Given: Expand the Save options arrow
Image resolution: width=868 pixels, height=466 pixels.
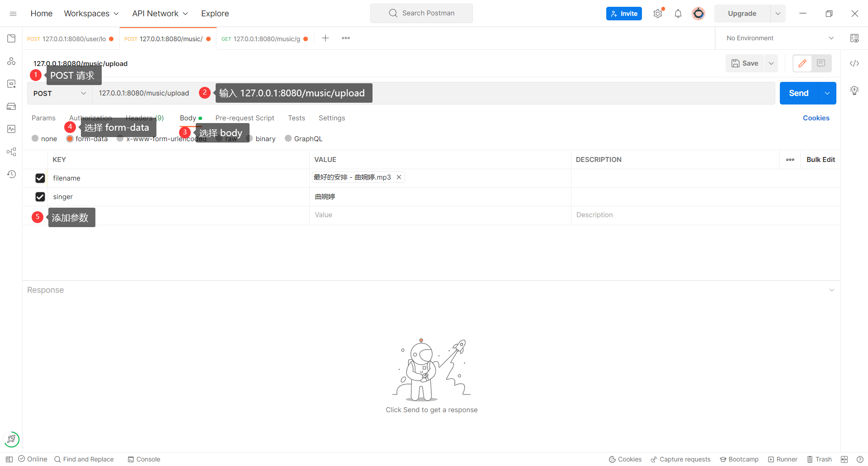Looking at the screenshot, I should pyautogui.click(x=771, y=63).
